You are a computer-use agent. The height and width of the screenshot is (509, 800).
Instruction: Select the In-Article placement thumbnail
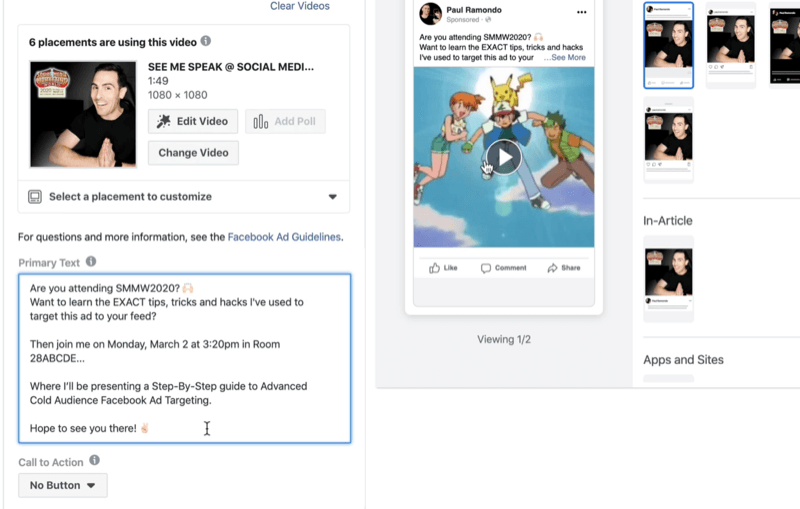(x=668, y=278)
